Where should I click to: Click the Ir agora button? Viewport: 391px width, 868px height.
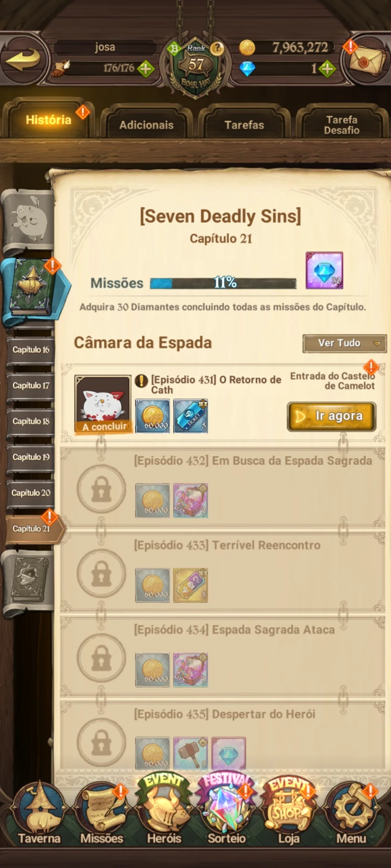331,417
